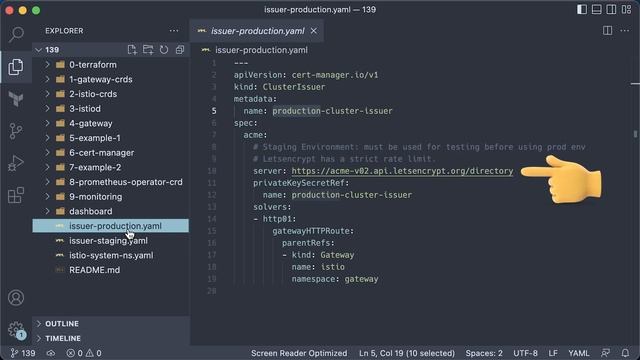Select the Explorer files icon

(16, 67)
